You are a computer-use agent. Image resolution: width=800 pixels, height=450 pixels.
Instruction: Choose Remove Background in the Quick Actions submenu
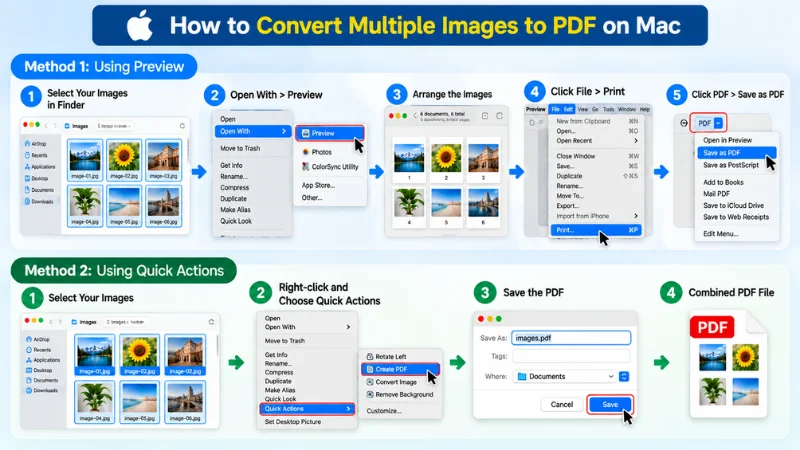(x=399, y=394)
